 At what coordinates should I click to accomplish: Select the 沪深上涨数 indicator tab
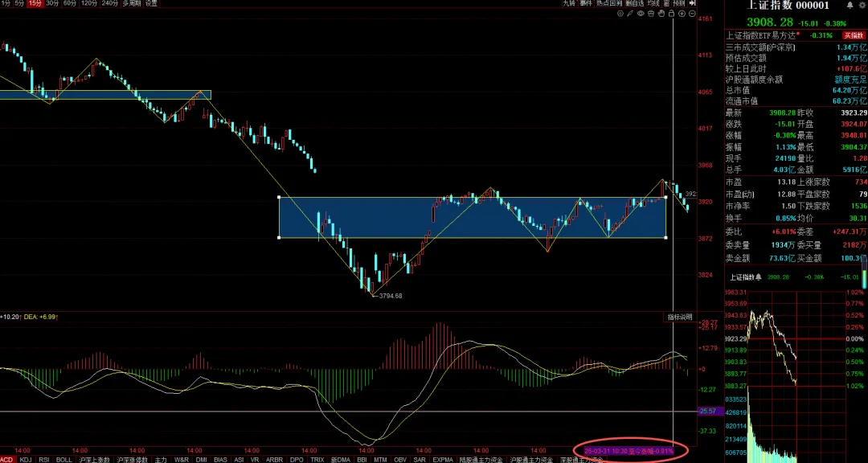[94, 459]
